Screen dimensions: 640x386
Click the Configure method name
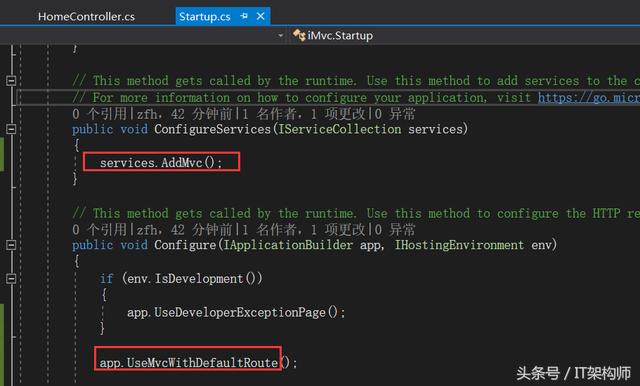click(x=185, y=245)
